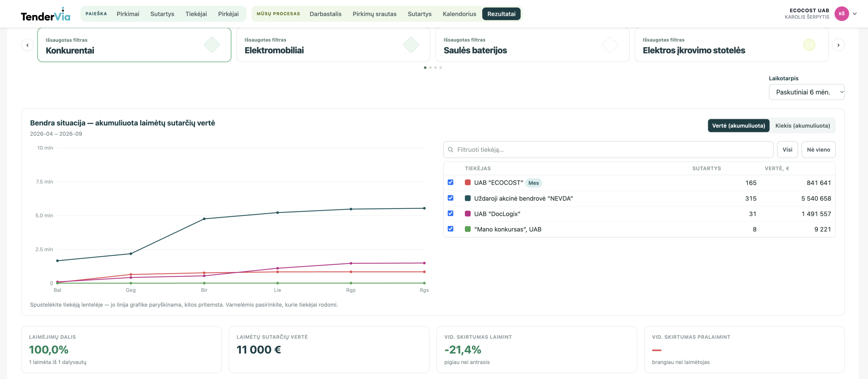Click the Visi button

click(x=787, y=150)
